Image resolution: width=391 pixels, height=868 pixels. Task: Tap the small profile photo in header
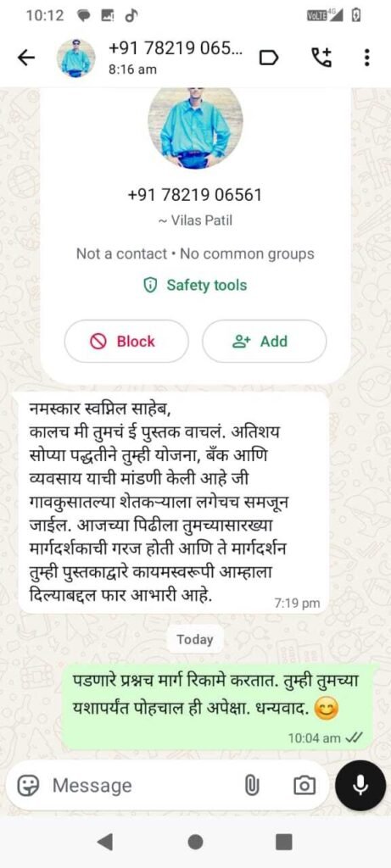(75, 58)
